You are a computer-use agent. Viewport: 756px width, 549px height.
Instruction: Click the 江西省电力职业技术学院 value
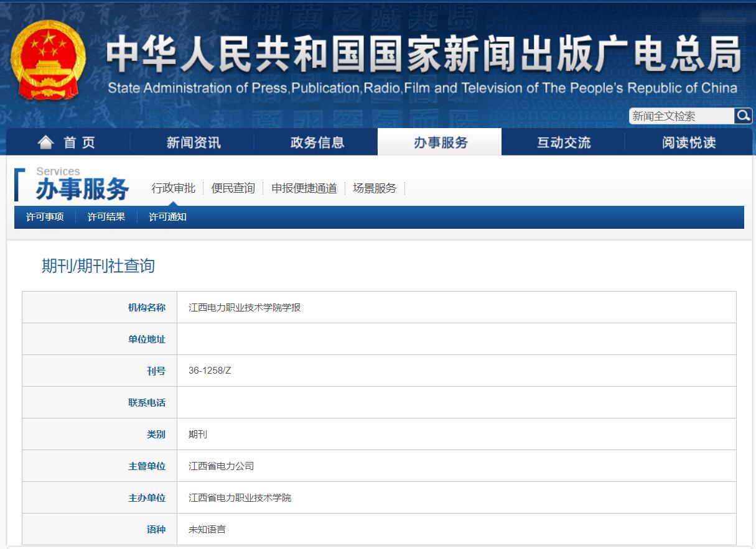click(x=240, y=497)
